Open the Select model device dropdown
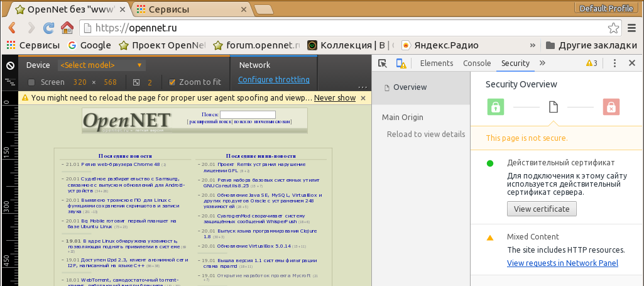The height and width of the screenshot is (286, 644). coord(101,65)
